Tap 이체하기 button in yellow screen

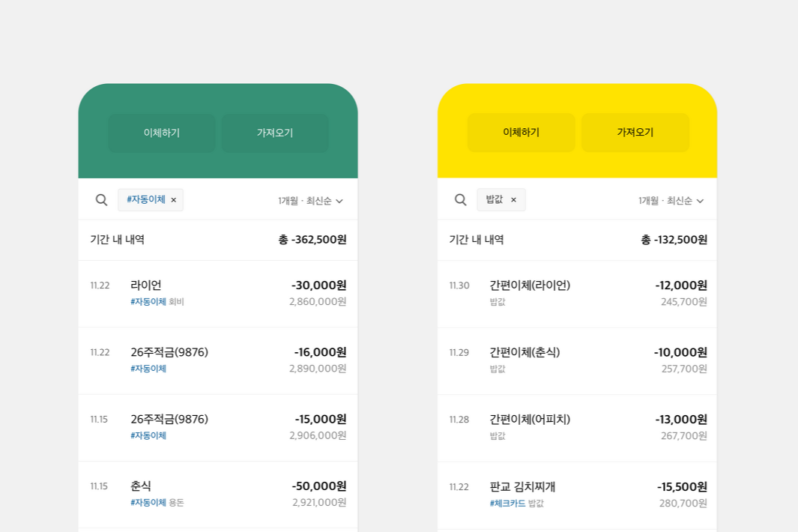tap(522, 133)
